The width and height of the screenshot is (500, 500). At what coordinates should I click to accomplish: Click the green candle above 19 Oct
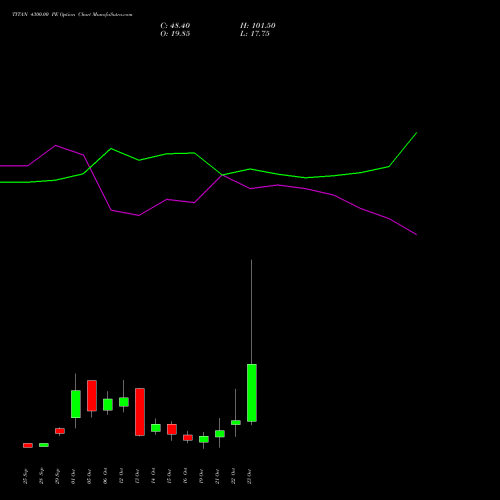pos(204,439)
